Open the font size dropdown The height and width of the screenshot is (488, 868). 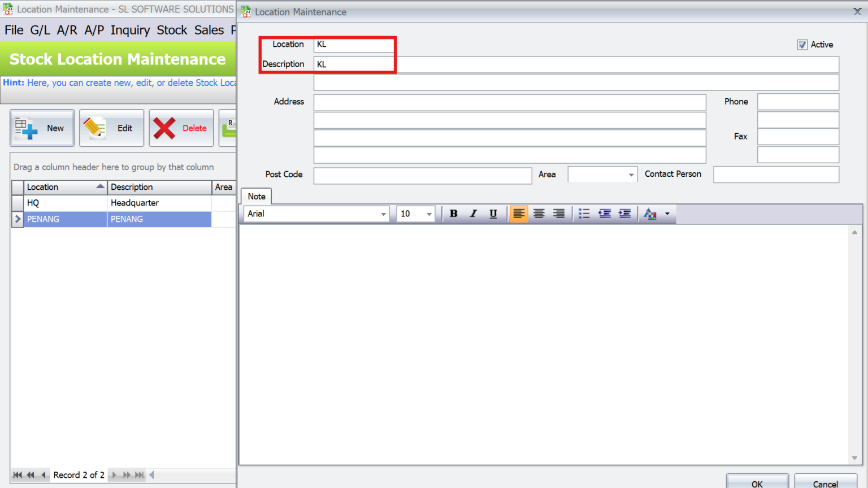tap(428, 213)
